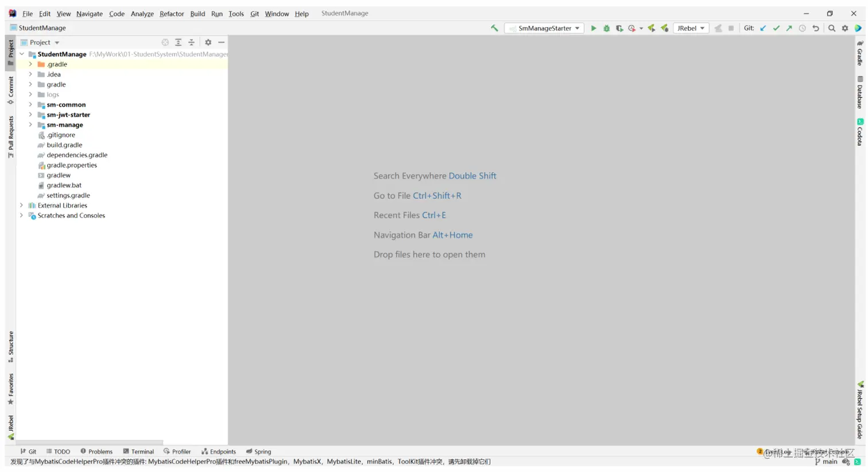Image resolution: width=868 pixels, height=472 pixels.
Task: Open the Refactor menu
Action: pyautogui.click(x=172, y=14)
